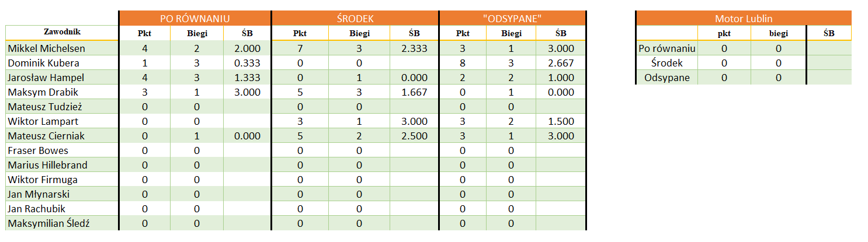The image size is (868, 242).
Task: Click the Maksymilian Śledź cell
Action: pyautogui.click(x=62, y=223)
